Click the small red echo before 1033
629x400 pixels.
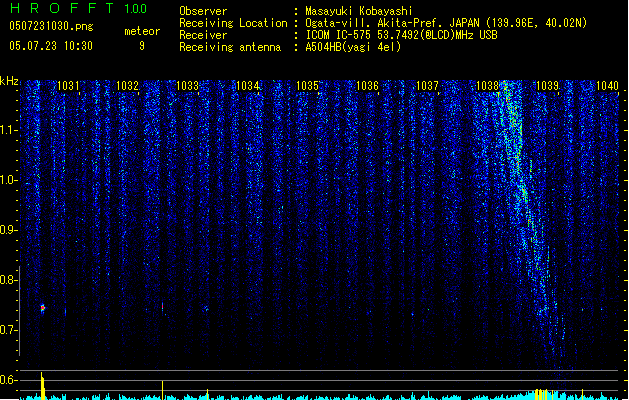click(x=162, y=307)
